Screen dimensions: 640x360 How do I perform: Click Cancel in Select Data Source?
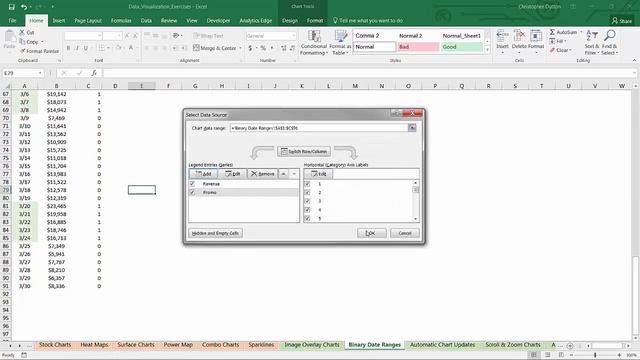click(x=404, y=233)
